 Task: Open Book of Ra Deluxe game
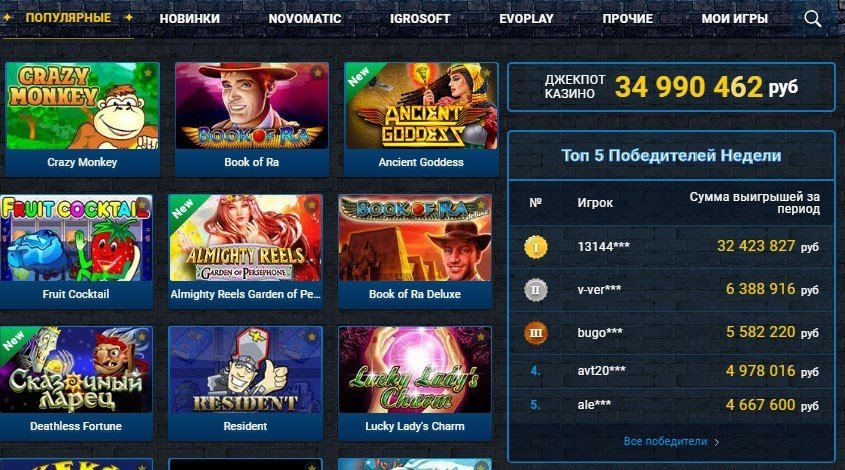pos(415,251)
